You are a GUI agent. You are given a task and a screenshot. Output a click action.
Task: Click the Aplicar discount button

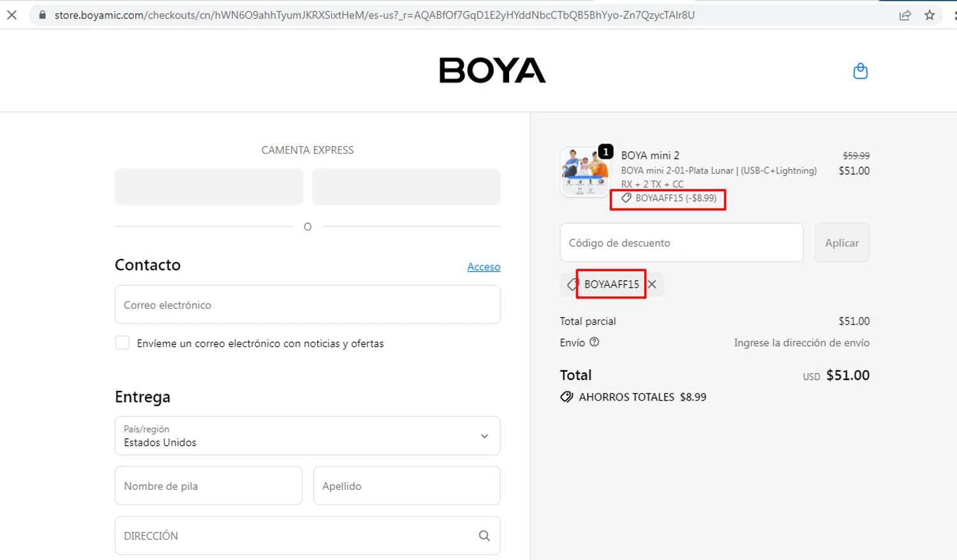pos(842,242)
